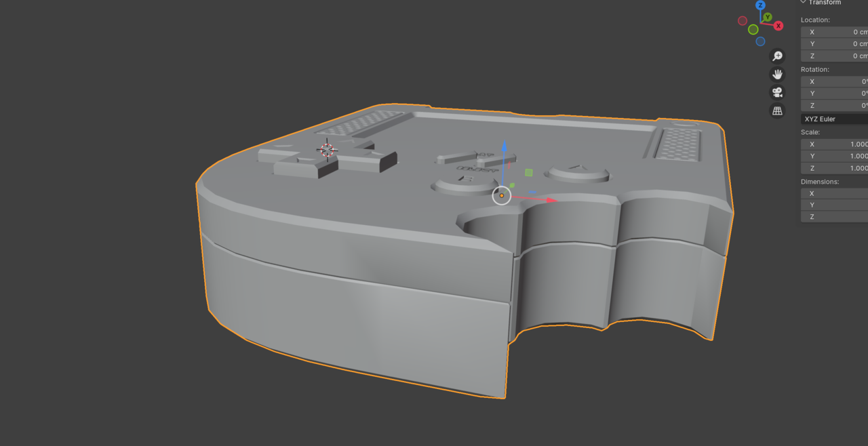
Task: Snap view to green Y axis on gizmo
Action: (x=768, y=17)
